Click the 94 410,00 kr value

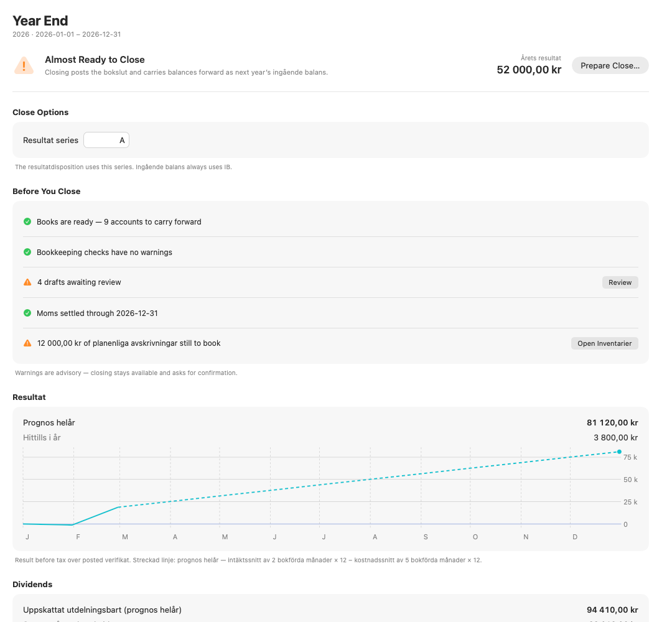(x=612, y=610)
